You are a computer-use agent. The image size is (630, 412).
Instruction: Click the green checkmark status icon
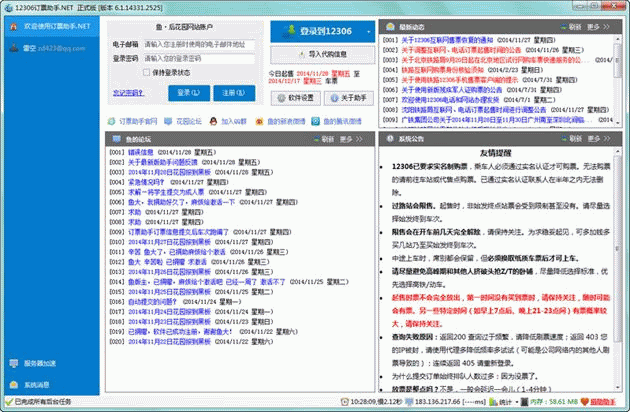[x=9, y=401]
